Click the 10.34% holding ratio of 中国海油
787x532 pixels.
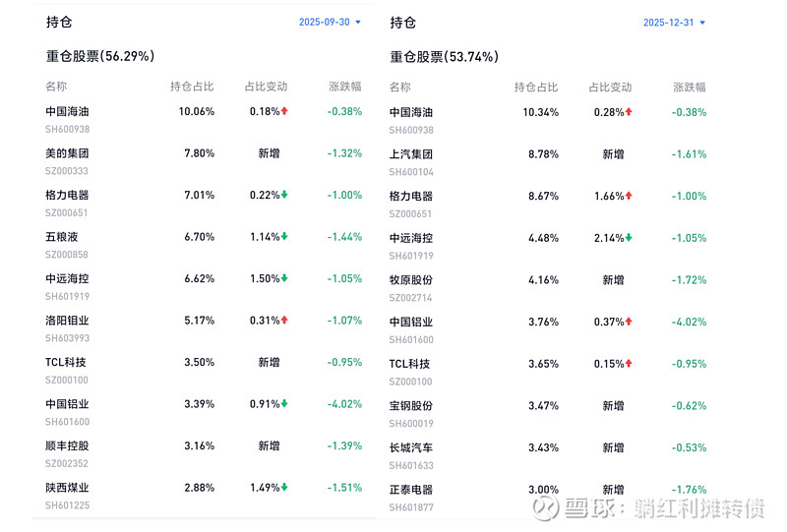540,112
